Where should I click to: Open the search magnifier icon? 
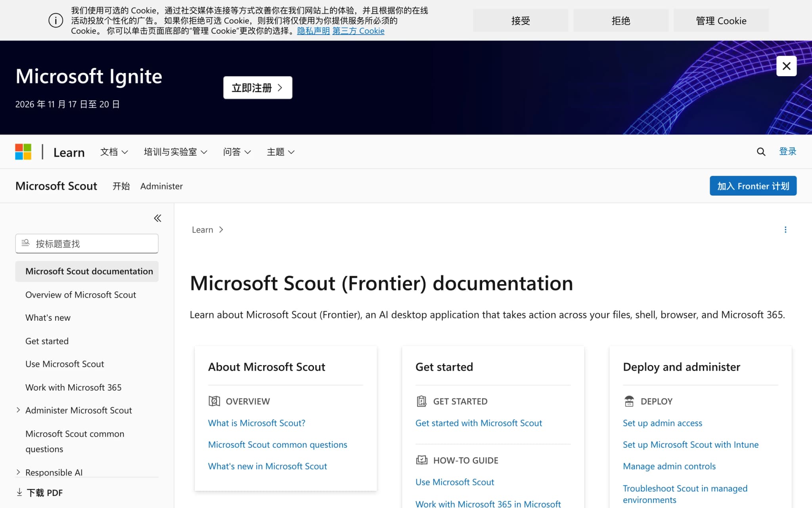(761, 152)
